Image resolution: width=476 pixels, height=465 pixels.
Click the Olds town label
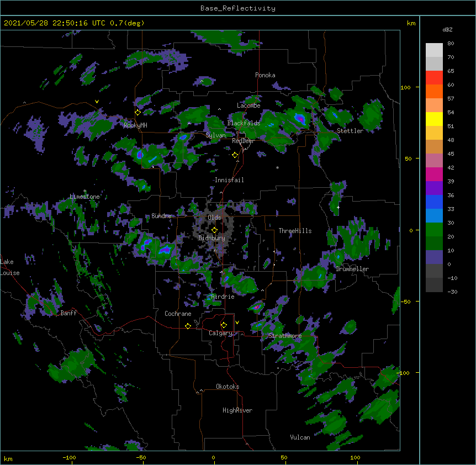click(x=214, y=218)
